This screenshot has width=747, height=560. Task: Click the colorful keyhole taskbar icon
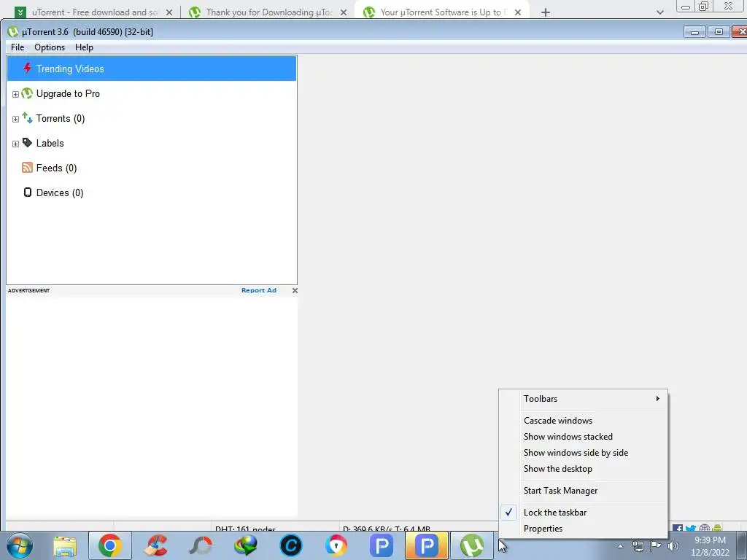pyautogui.click(x=336, y=545)
